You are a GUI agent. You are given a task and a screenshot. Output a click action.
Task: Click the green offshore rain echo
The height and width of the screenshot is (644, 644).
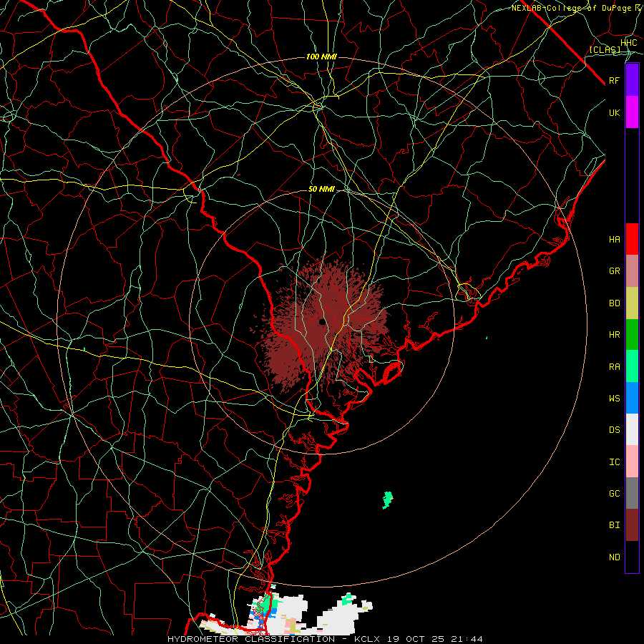click(387, 500)
